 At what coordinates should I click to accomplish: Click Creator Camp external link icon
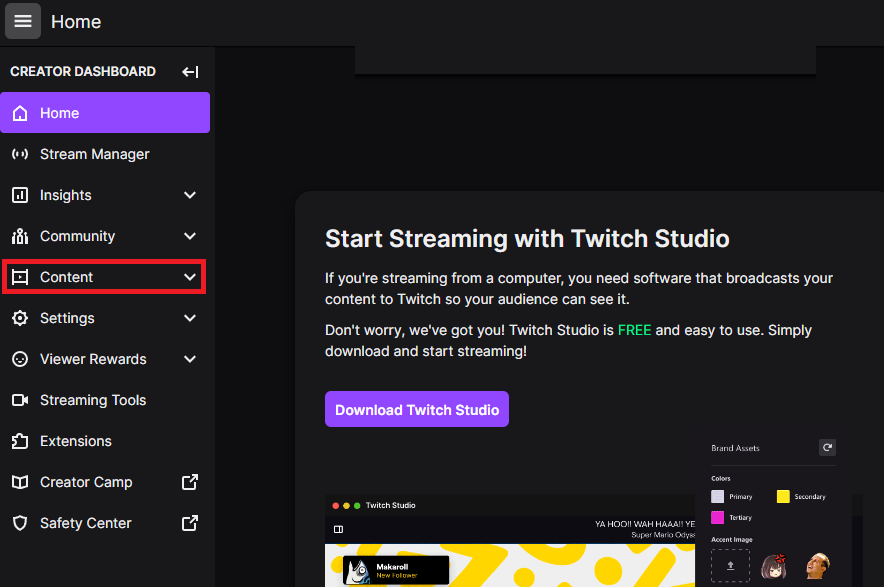(190, 482)
